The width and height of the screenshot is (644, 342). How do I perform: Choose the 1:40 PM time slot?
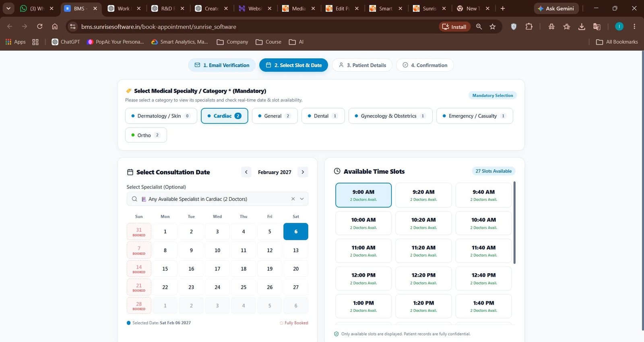tap(484, 306)
